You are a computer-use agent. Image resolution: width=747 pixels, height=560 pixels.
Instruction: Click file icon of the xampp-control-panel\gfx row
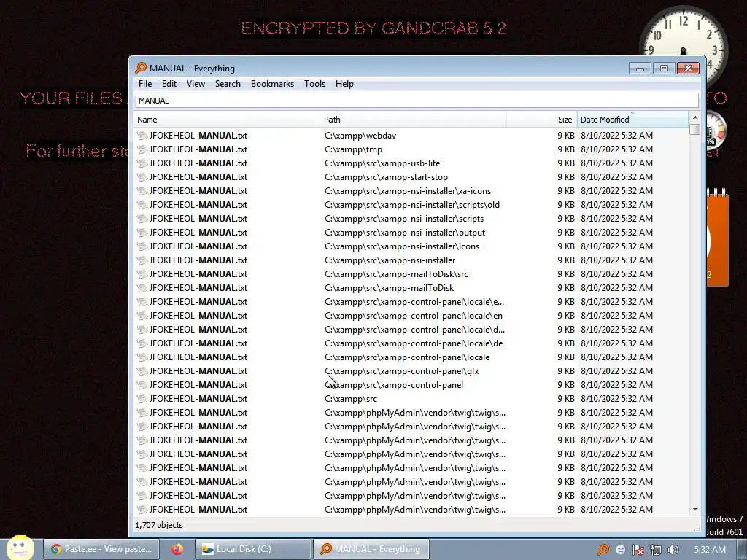click(142, 371)
